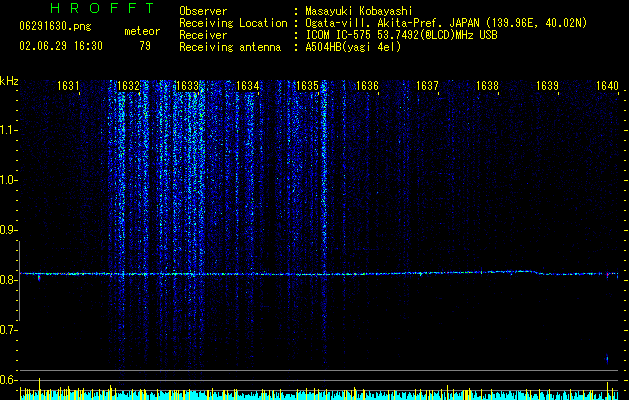Select observer name Masayuki Kobayashi
This screenshot has width=629, height=400.
click(359, 11)
